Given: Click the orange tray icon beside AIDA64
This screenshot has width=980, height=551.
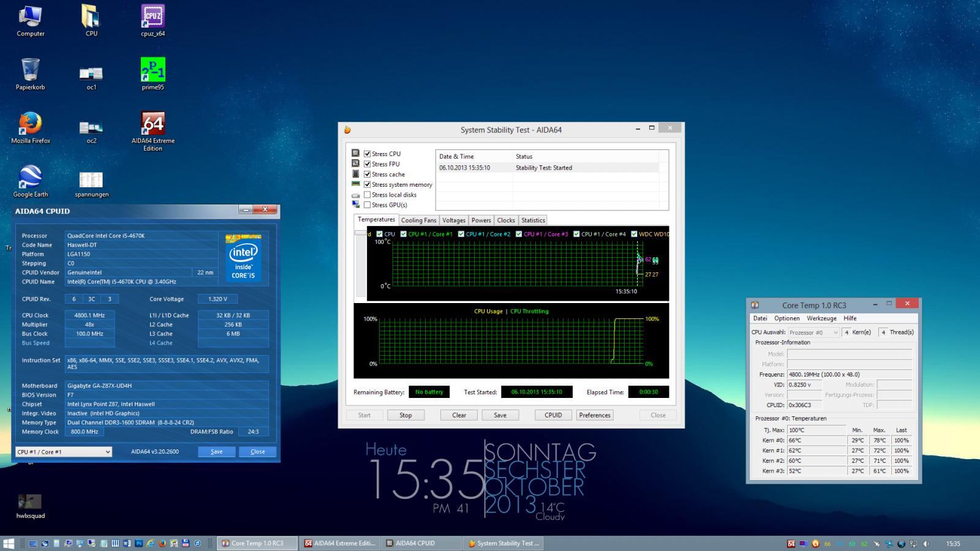Looking at the screenshot, I should point(815,544).
